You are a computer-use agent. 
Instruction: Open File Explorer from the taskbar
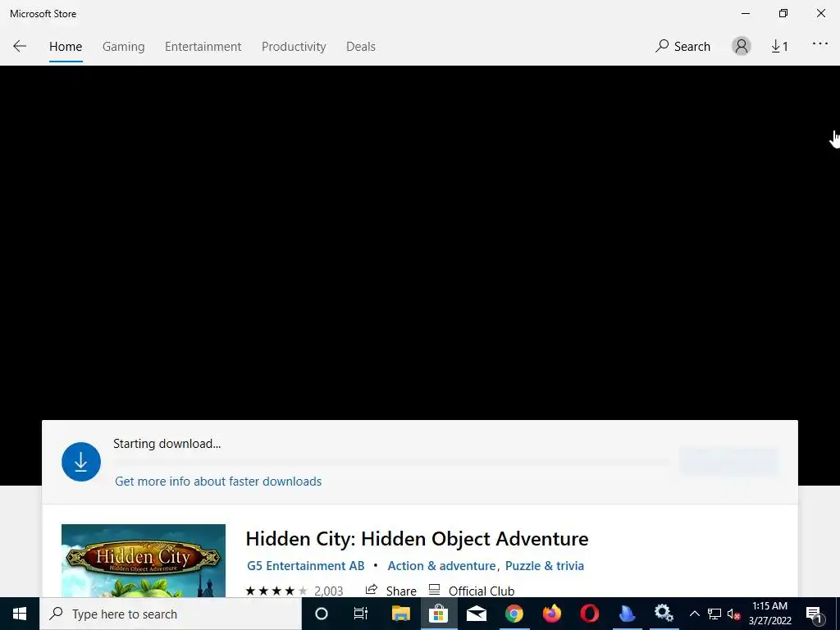click(x=400, y=614)
